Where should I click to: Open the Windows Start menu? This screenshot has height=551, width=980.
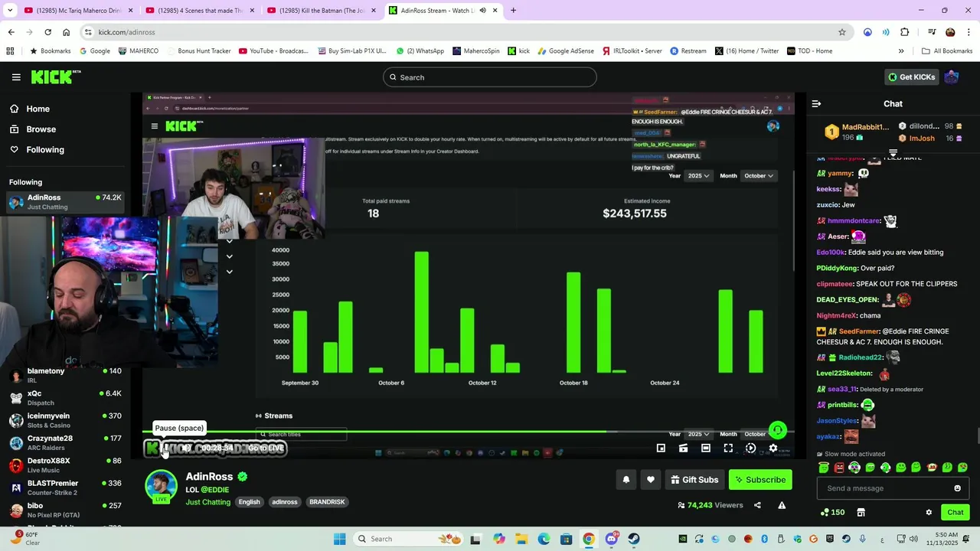click(340, 539)
